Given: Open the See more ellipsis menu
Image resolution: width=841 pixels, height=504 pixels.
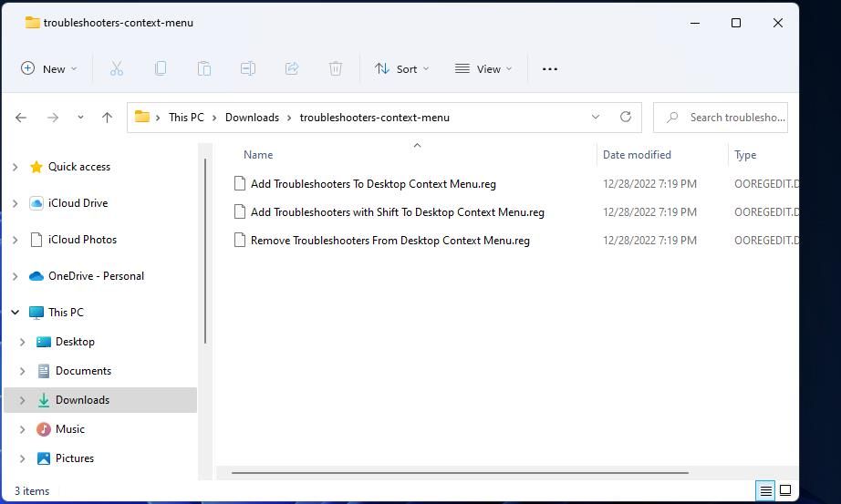Looking at the screenshot, I should coord(550,69).
